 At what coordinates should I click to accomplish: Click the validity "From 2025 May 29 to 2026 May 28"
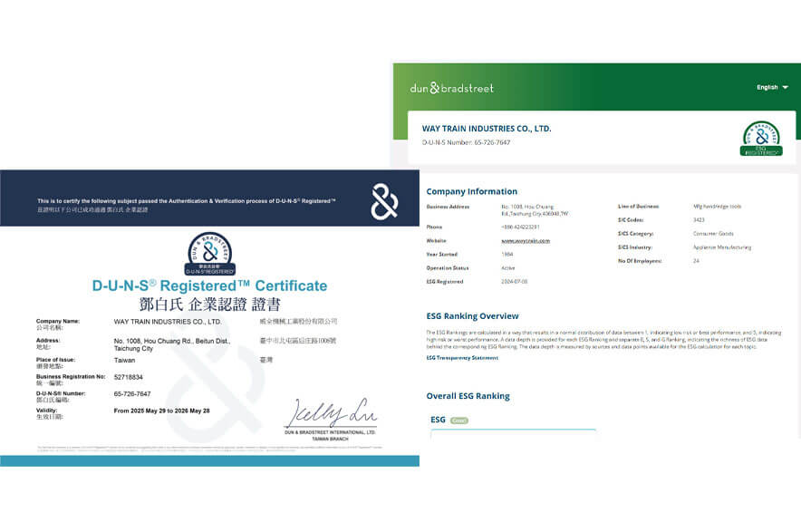[x=162, y=411]
